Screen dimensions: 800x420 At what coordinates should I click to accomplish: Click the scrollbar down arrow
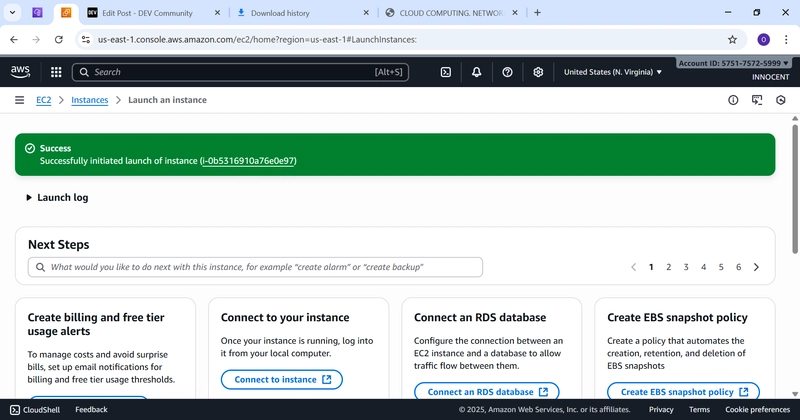(x=795, y=394)
